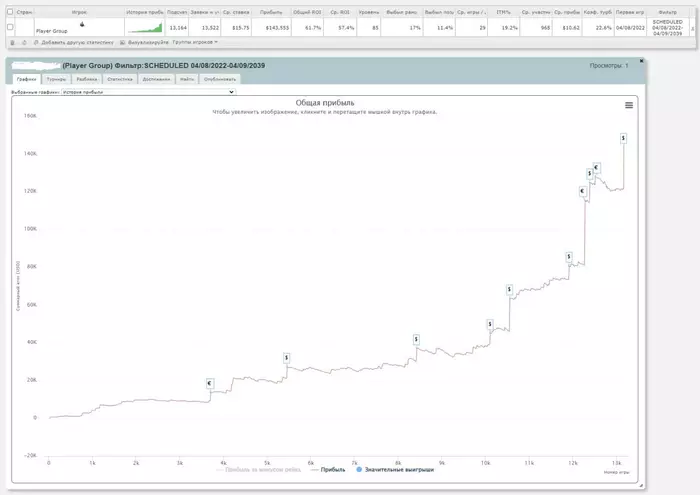Open the Достижения tab
The width and height of the screenshot is (700, 495).
coord(156,79)
